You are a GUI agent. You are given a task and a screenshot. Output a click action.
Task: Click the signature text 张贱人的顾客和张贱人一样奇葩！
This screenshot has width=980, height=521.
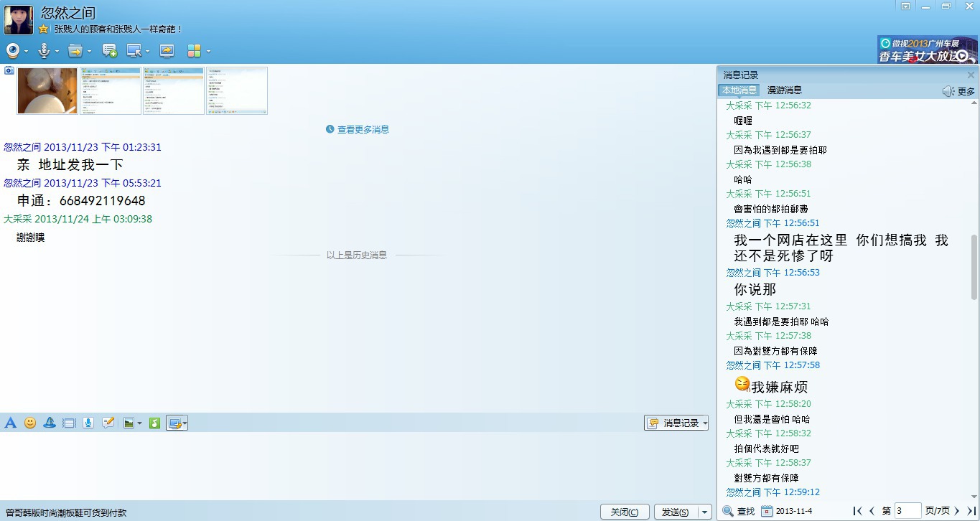pyautogui.click(x=119, y=29)
